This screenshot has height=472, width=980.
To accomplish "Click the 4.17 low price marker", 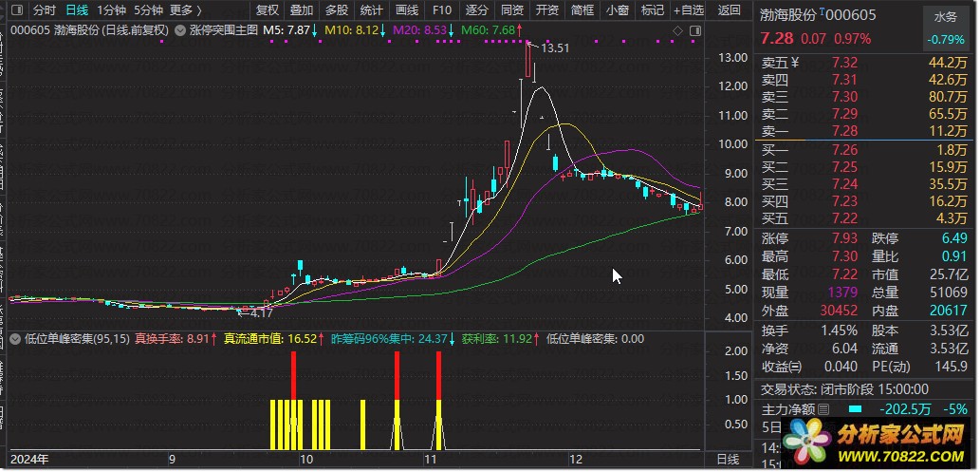I will 261,313.
